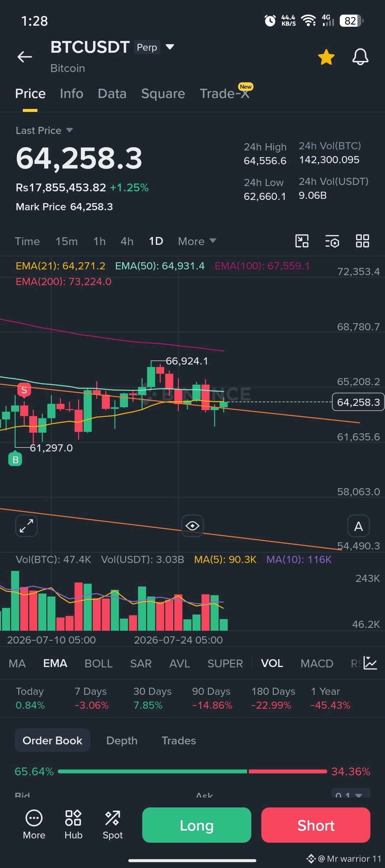Open the Info tab
Image resolution: width=385 pixels, height=868 pixels.
[72, 94]
